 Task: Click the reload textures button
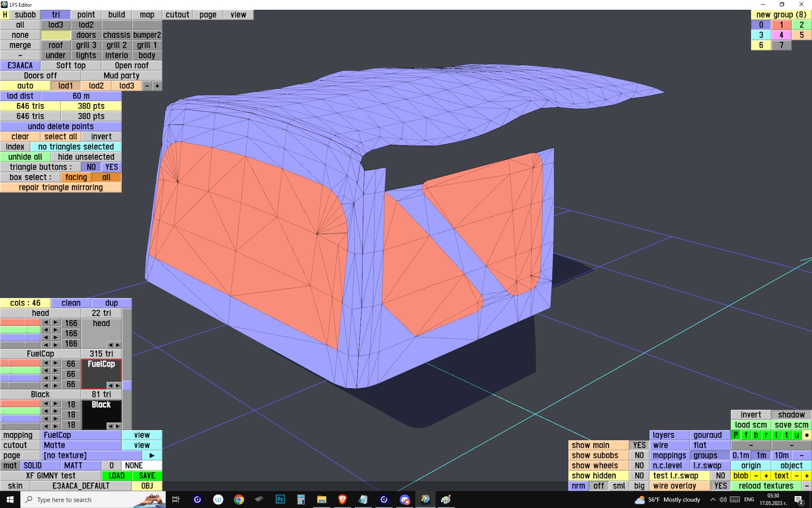(766, 486)
